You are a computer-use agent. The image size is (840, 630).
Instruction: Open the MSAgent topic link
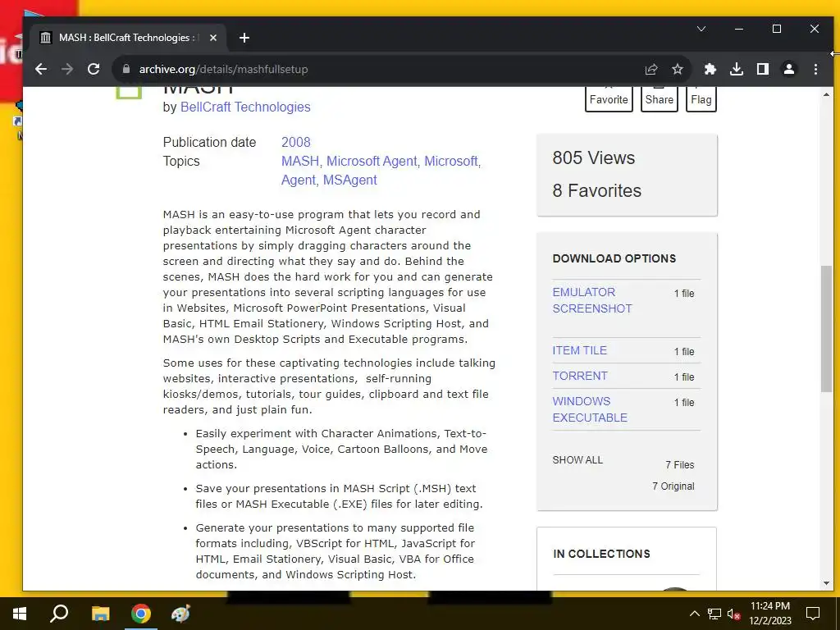pyautogui.click(x=349, y=180)
